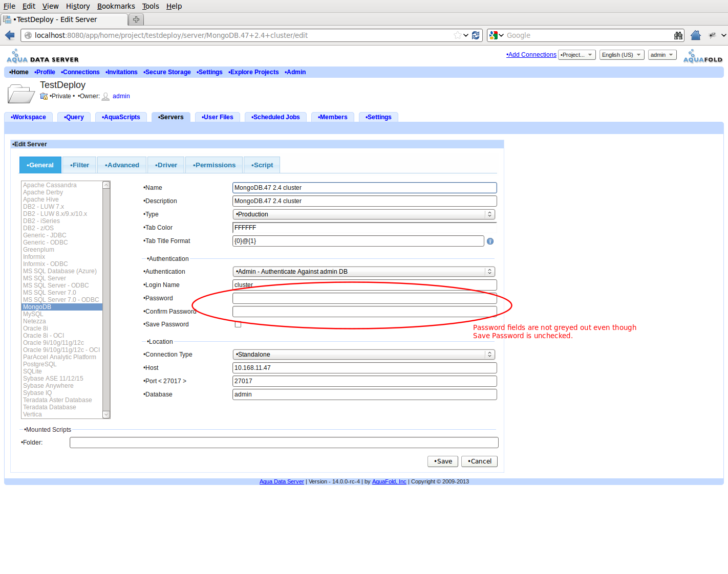Click the Google search engine icon
Screen dimensions: 728x574
[x=494, y=35]
